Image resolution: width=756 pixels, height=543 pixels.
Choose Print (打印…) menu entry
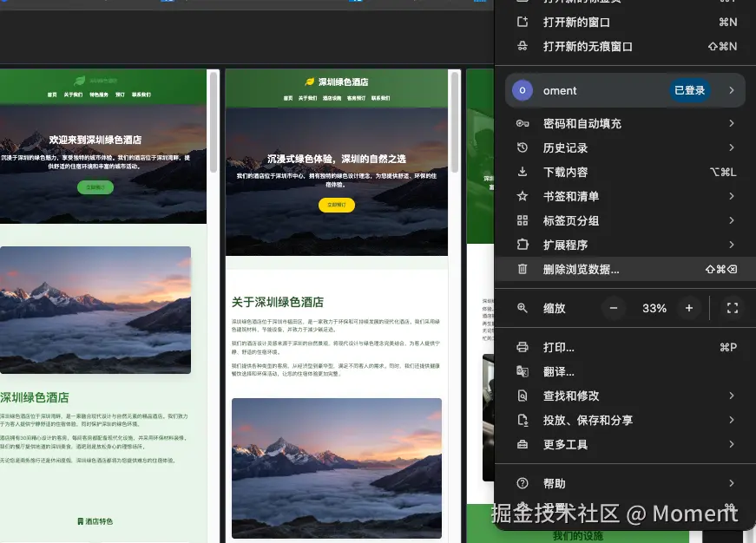(x=625, y=347)
